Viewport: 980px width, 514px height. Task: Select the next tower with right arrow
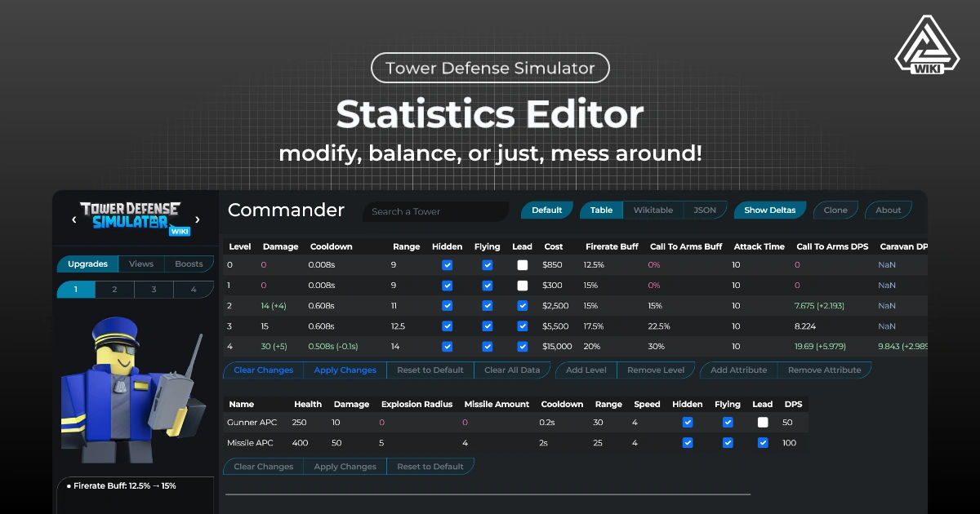197,219
